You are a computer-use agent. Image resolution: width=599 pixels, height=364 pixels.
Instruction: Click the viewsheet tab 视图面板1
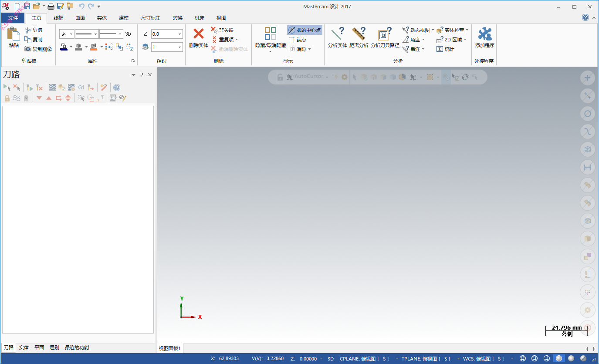[170, 348]
